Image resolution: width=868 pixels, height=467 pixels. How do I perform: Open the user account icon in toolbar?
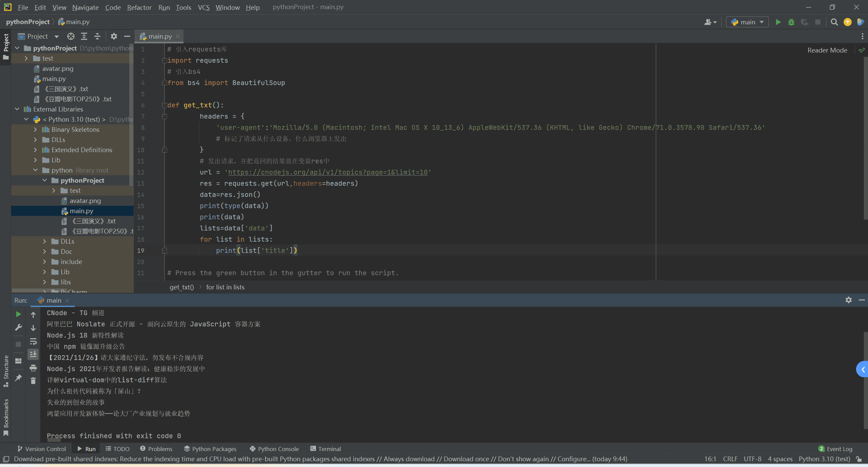[x=710, y=22]
